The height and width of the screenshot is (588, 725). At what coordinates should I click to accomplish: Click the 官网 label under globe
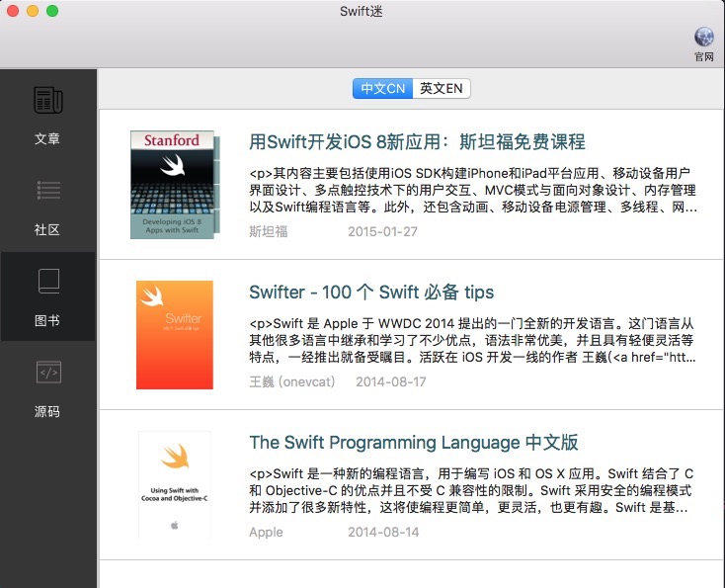pyautogui.click(x=703, y=56)
